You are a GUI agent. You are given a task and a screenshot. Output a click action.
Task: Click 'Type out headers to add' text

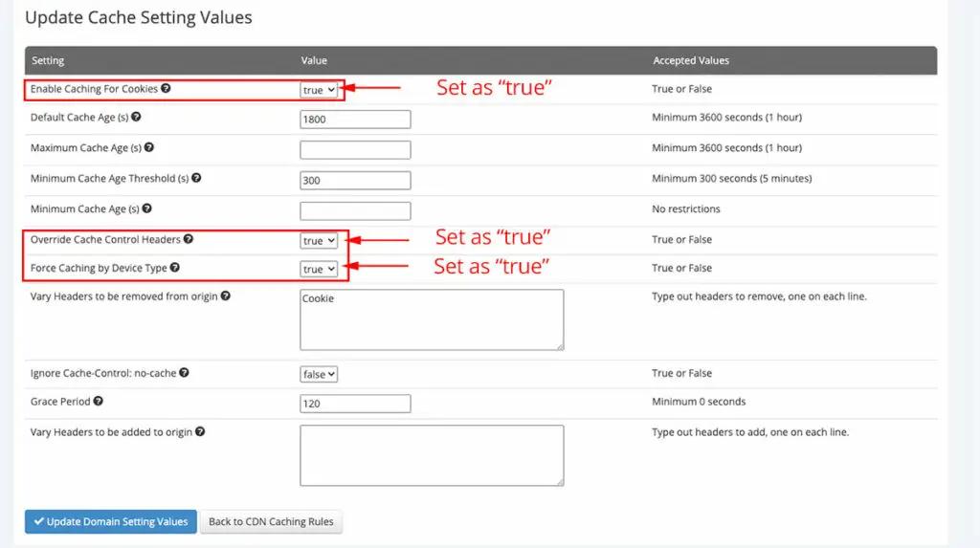750,431
